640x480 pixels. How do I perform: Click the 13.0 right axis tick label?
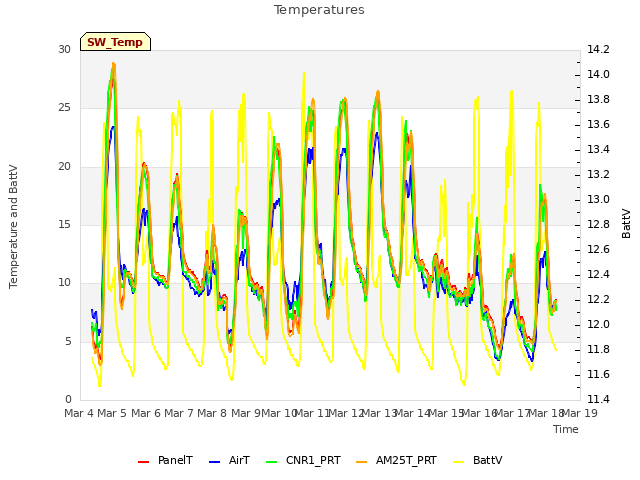tap(598, 200)
